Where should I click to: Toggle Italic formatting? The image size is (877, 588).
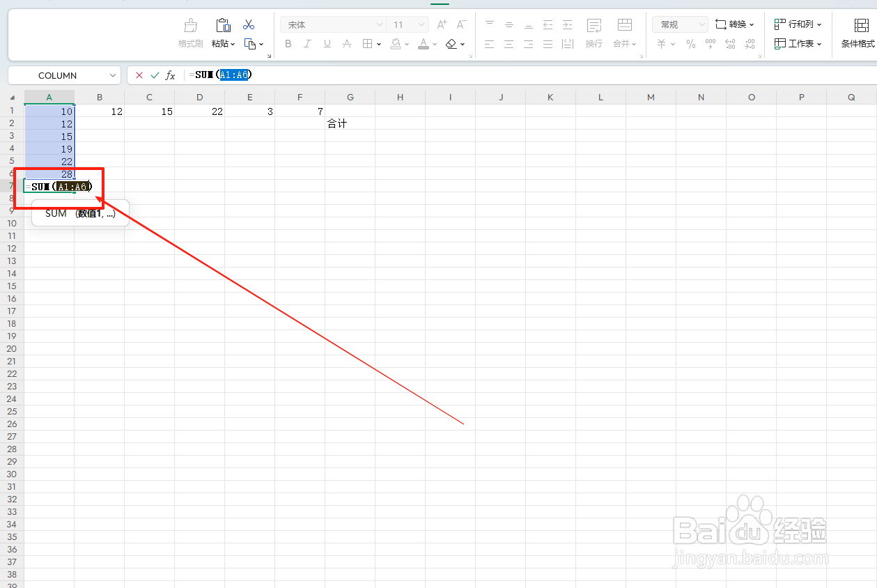pyautogui.click(x=307, y=44)
